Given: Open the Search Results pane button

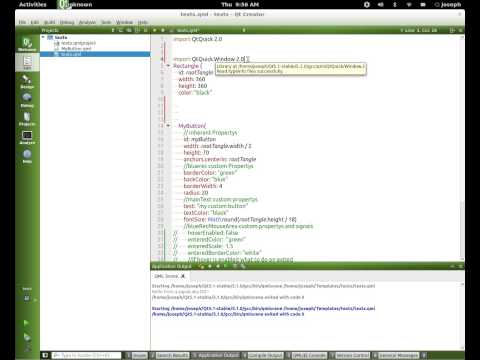Looking at the screenshot, I should tap(169, 355).
